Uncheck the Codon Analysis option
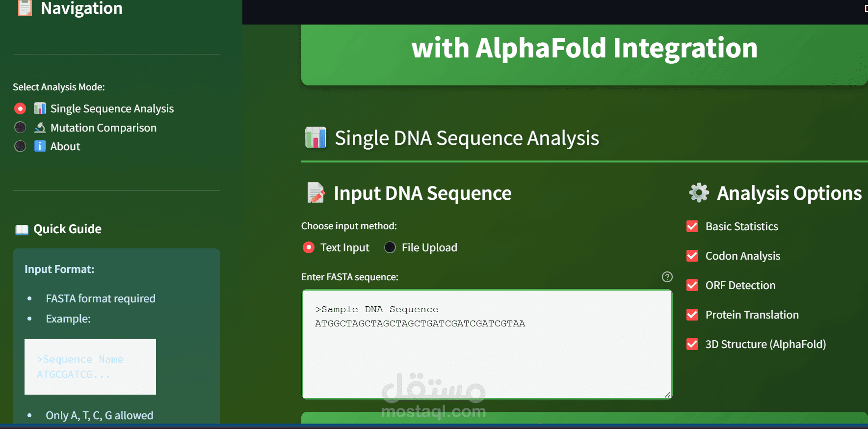This screenshot has width=868, height=429. [x=692, y=256]
